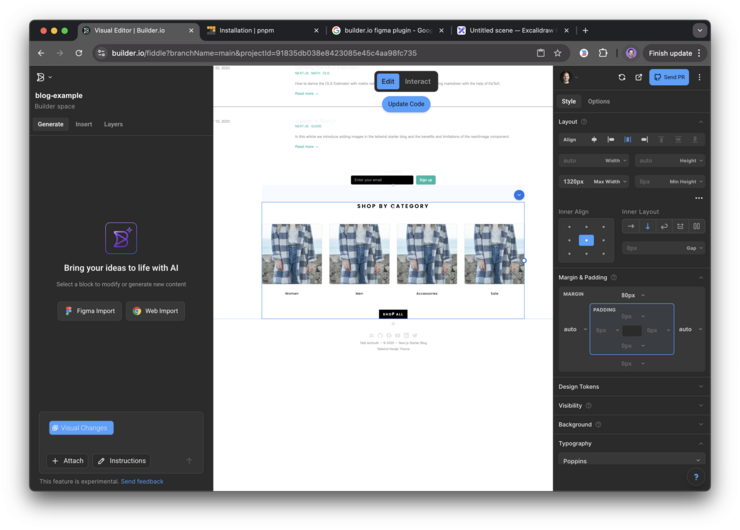Switch to the Generate tab
740x530 pixels.
tap(50, 124)
